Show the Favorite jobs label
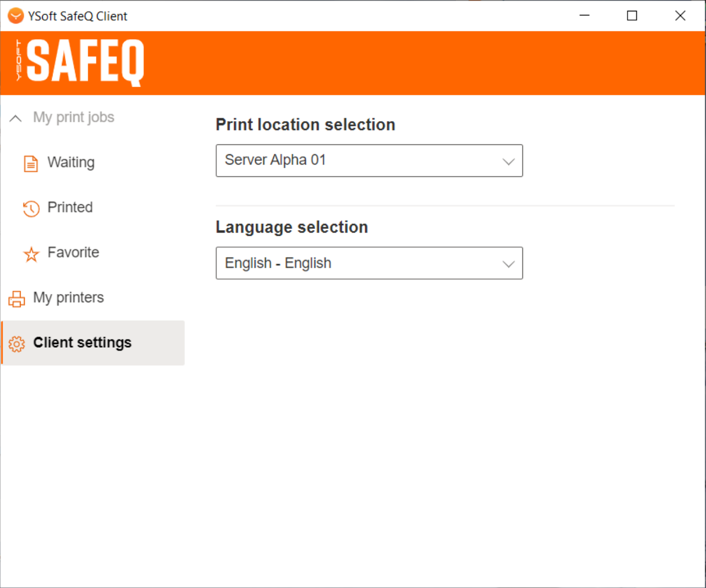The width and height of the screenshot is (706, 588). tap(73, 252)
